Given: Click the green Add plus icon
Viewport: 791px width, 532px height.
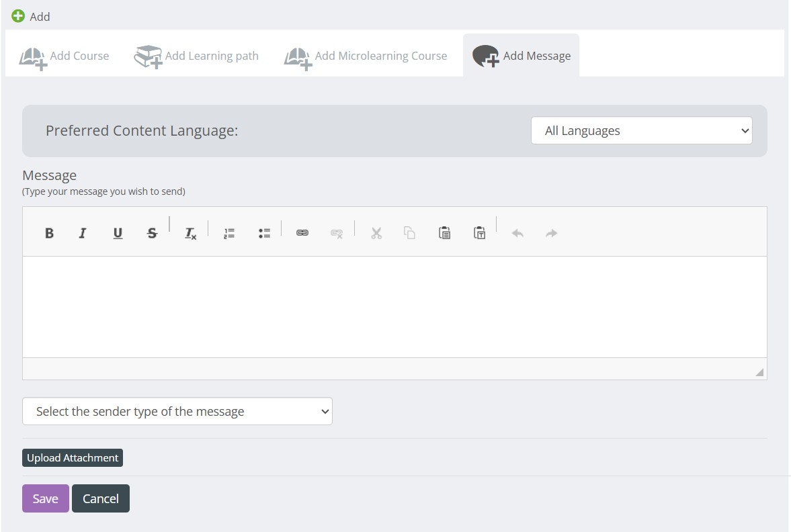Looking at the screenshot, I should (17, 16).
